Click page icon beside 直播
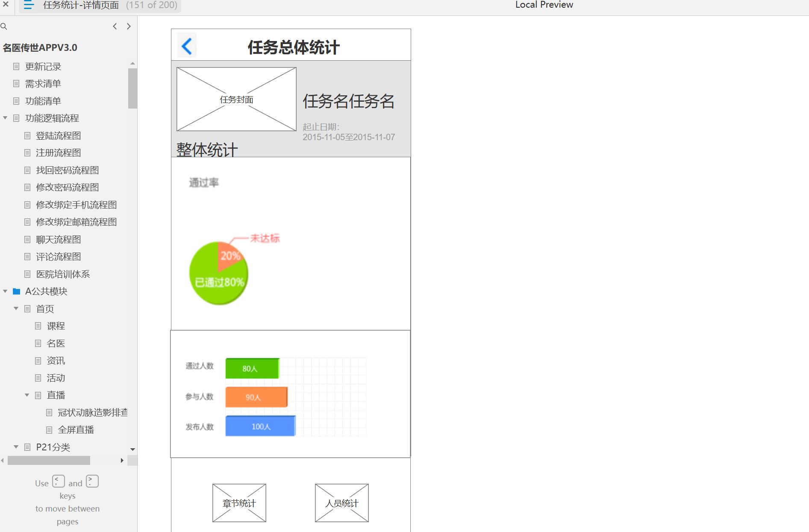This screenshot has width=809, height=532. pos(38,395)
